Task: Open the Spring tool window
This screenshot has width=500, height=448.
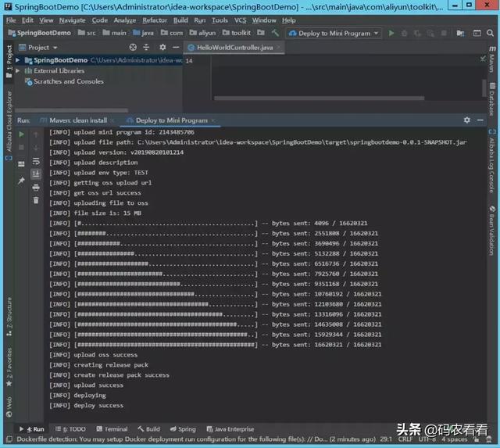Action: (183, 429)
